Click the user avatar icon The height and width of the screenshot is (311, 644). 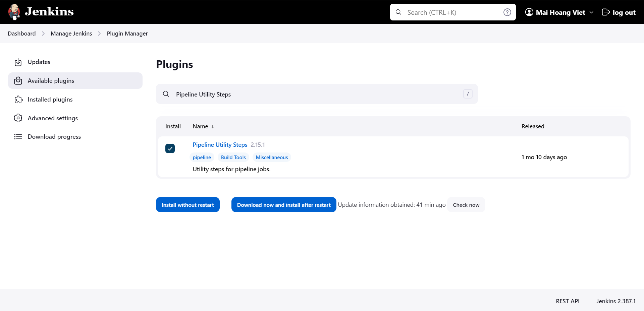[x=529, y=12]
